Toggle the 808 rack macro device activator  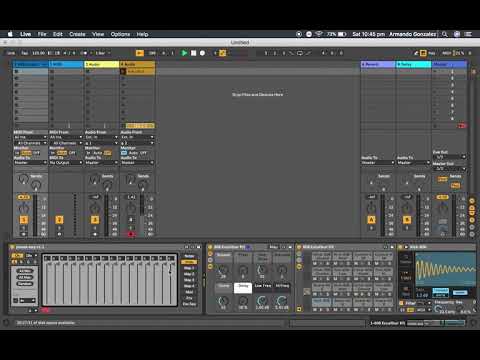point(210,247)
